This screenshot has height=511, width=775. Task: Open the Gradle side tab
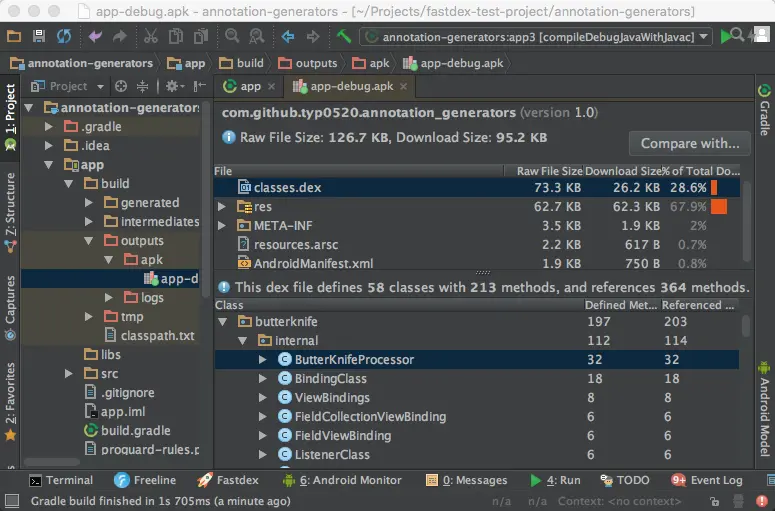point(764,110)
